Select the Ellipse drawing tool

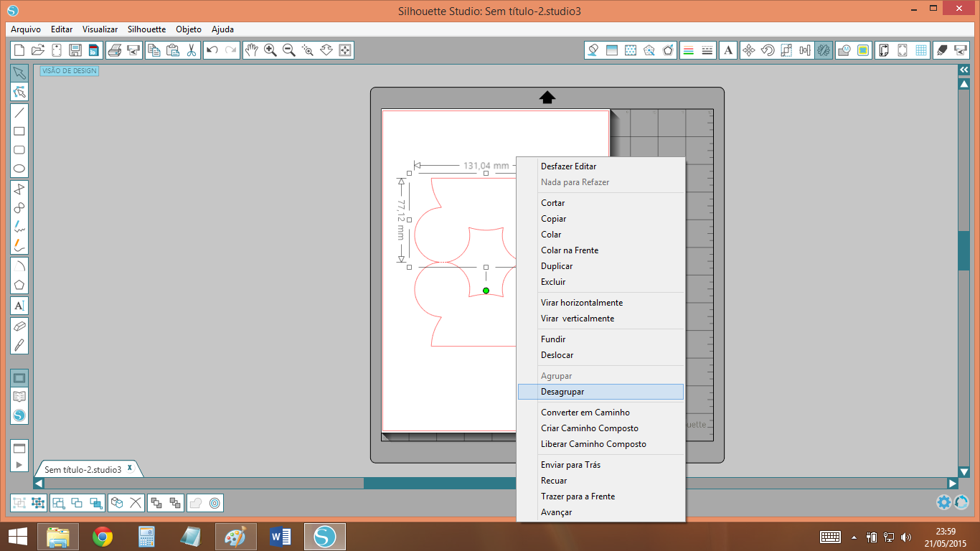(x=19, y=169)
